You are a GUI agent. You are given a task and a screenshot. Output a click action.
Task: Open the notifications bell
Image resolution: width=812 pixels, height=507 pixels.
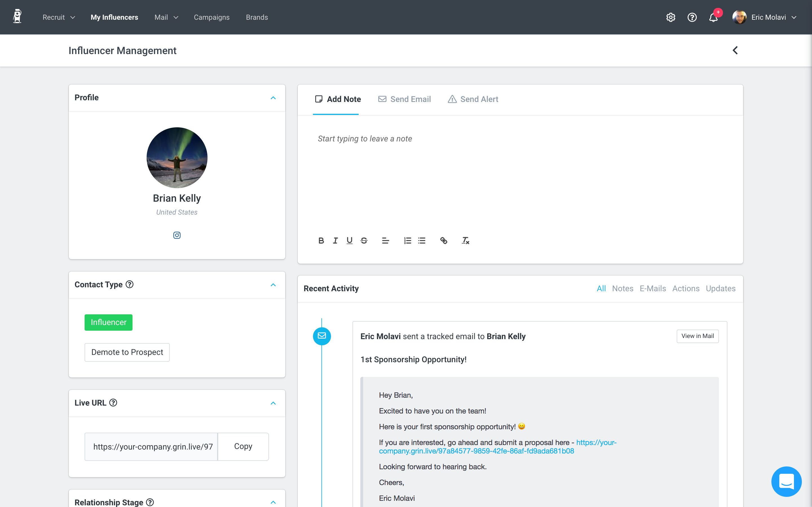point(713,17)
